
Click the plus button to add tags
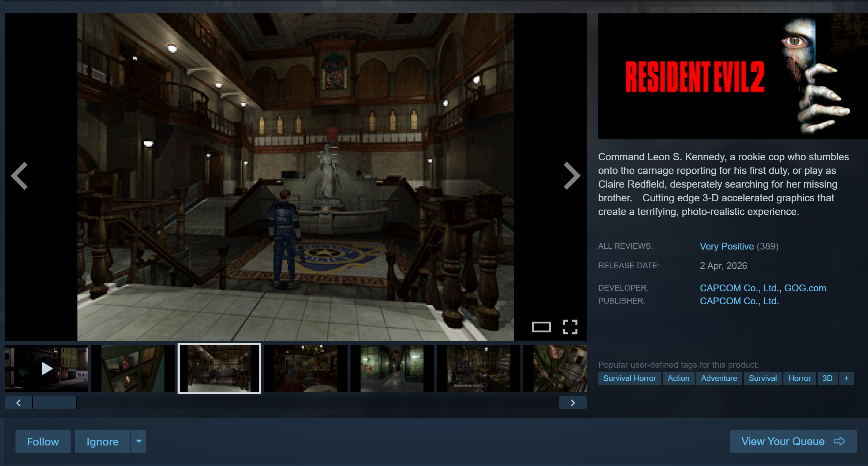pyautogui.click(x=846, y=378)
